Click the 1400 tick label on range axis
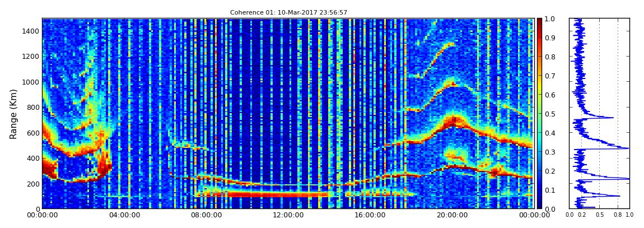 point(30,31)
